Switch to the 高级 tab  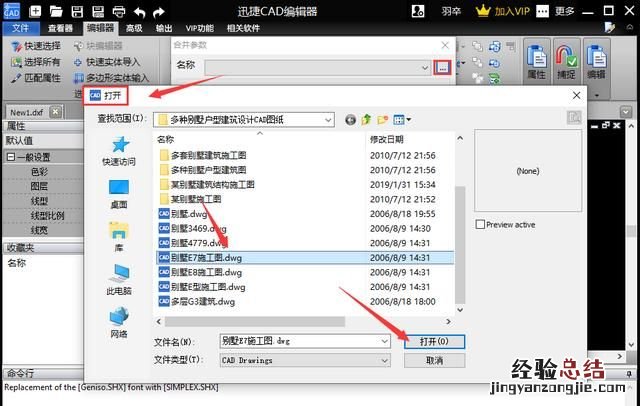(x=134, y=28)
